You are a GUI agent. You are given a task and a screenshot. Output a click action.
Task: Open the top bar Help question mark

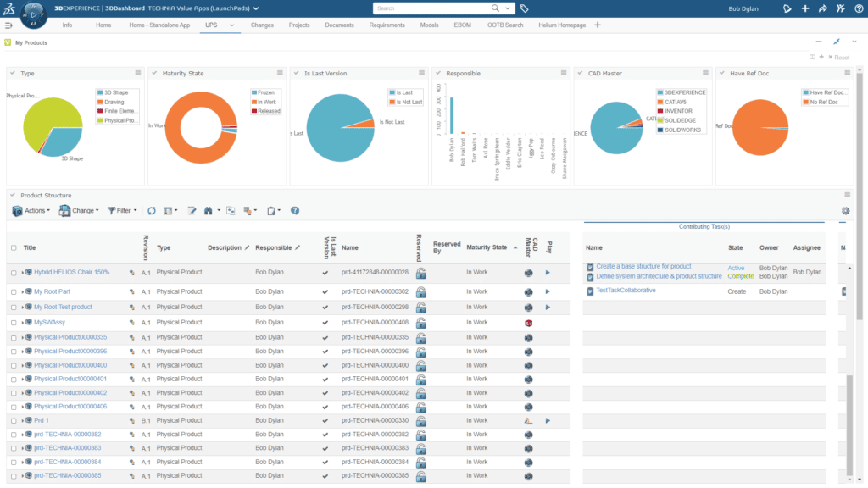tap(859, 8)
